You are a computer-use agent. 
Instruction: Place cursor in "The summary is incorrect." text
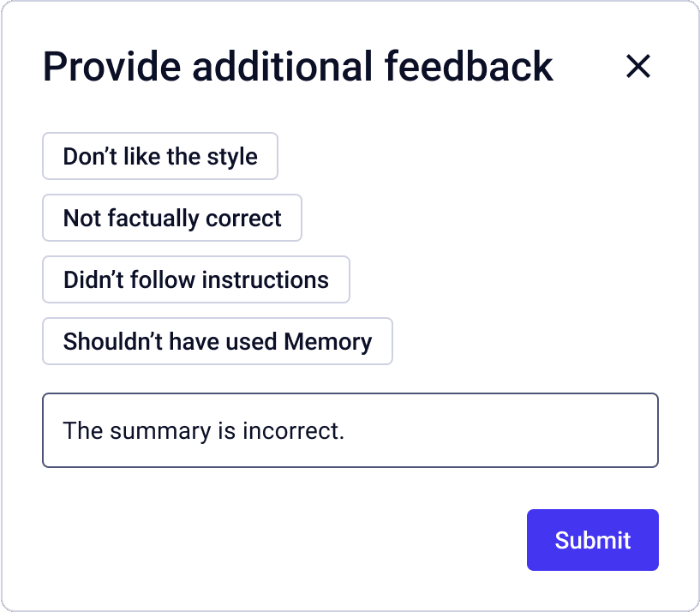coord(204,430)
